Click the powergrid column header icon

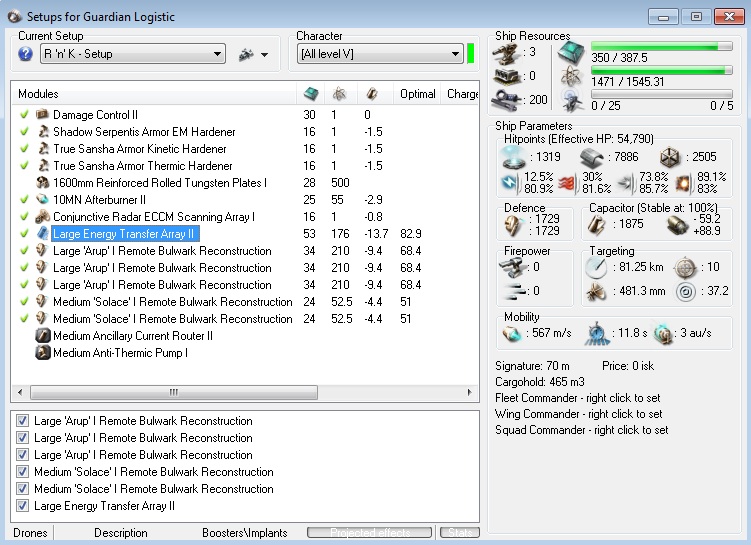339,94
